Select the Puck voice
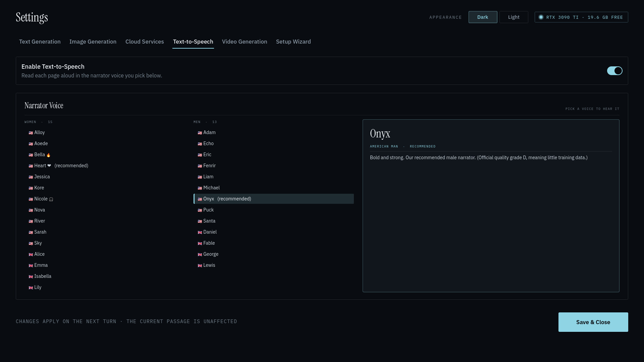The width and height of the screenshot is (644, 362). point(274,210)
